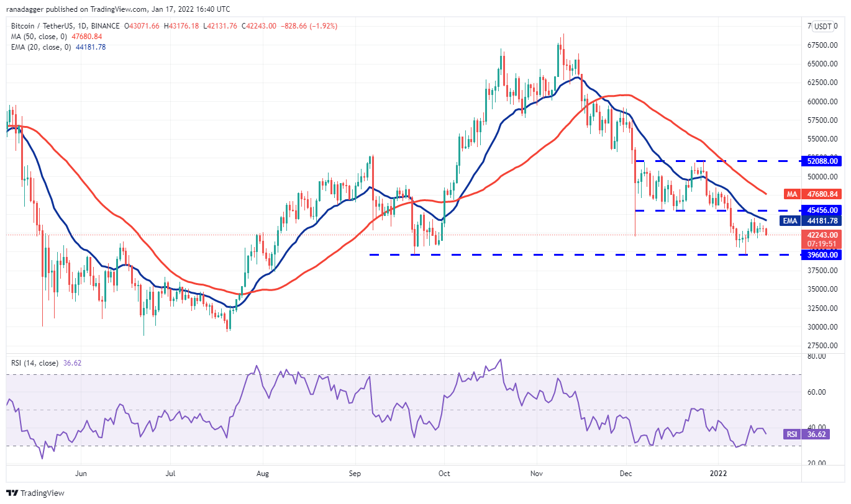
Task: Click the purple RSI tag in lower pane
Action: (x=791, y=434)
